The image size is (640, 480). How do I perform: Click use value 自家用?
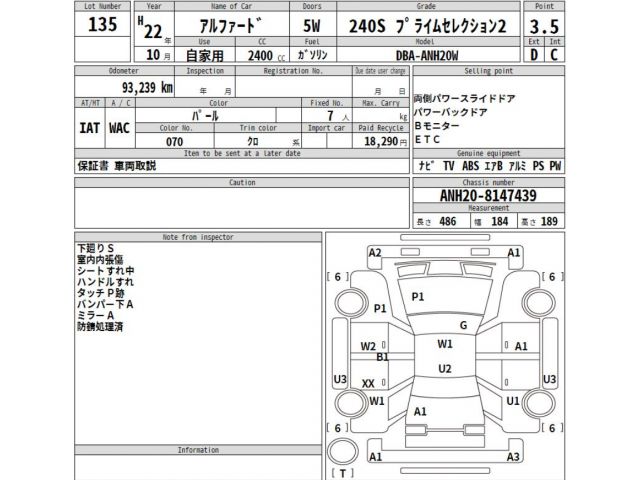(x=204, y=56)
